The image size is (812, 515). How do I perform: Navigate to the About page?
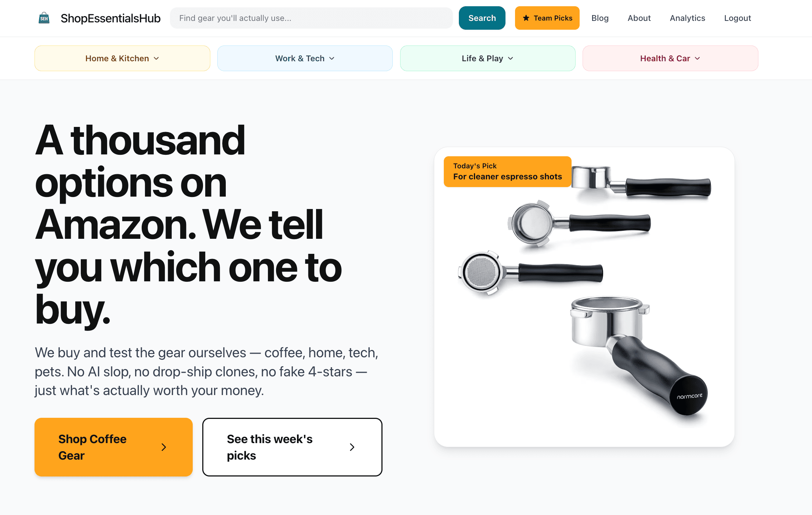pos(639,18)
